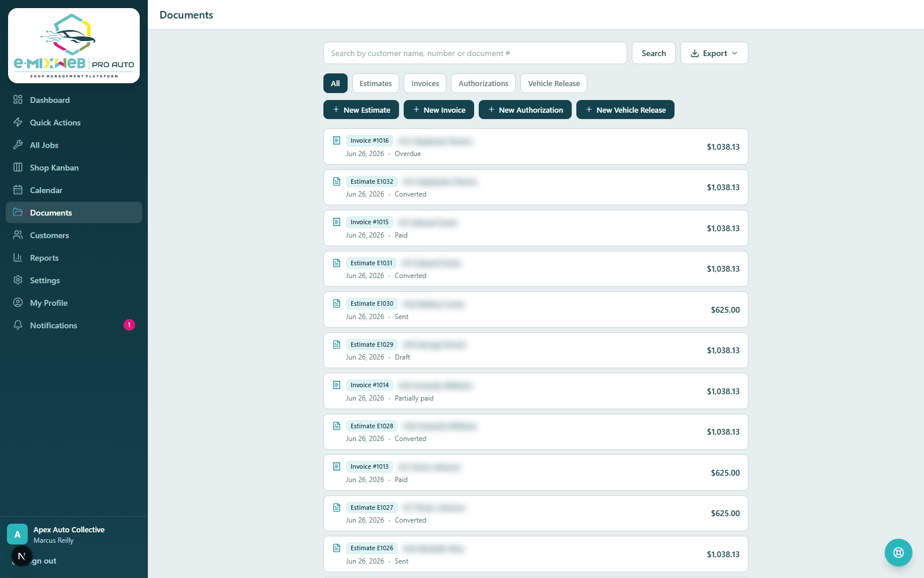Click the Overdue status on Invoice #1016
Viewport: 924px width, 578px height.
tap(408, 154)
